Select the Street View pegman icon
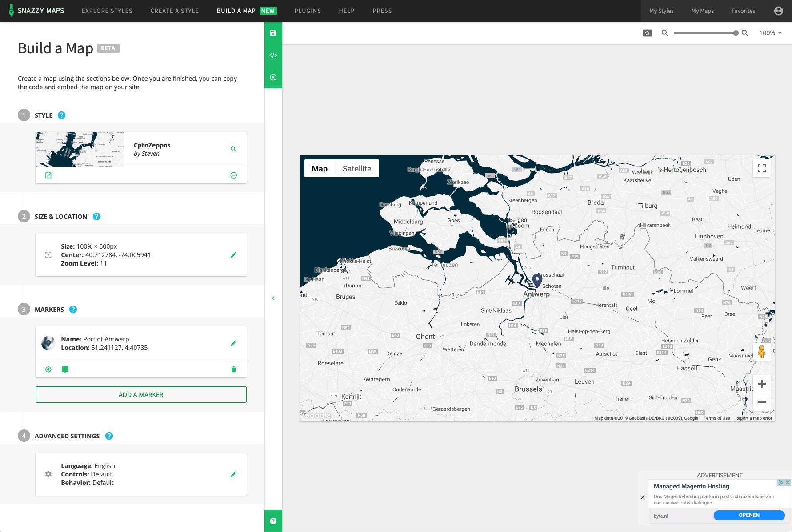 (762, 351)
